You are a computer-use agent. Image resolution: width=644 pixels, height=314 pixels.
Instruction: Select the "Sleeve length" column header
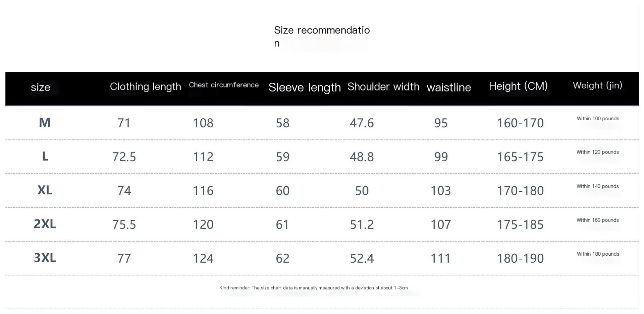coord(305,87)
